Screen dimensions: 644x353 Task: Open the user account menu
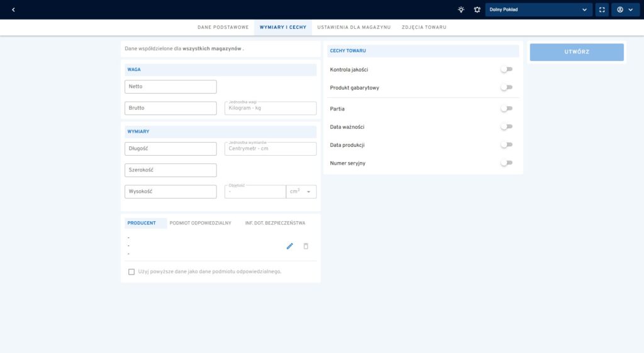click(x=625, y=9)
